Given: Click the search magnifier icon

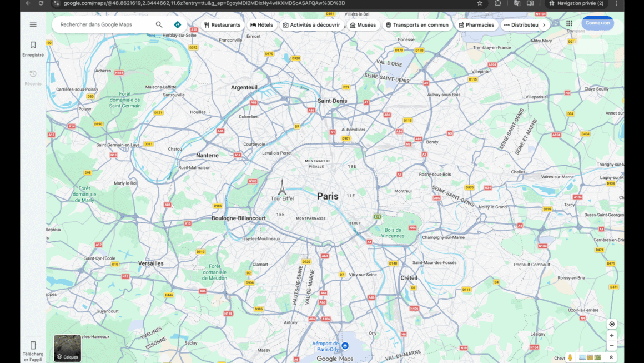Looking at the screenshot, I should click(x=159, y=24).
